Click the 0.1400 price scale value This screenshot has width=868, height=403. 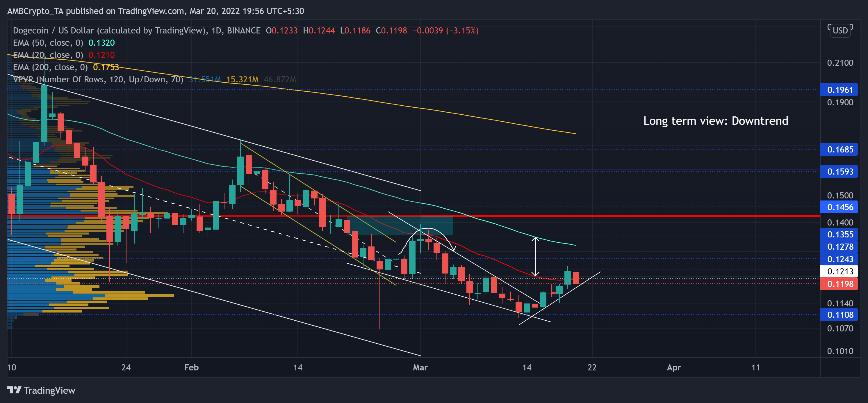pos(840,222)
